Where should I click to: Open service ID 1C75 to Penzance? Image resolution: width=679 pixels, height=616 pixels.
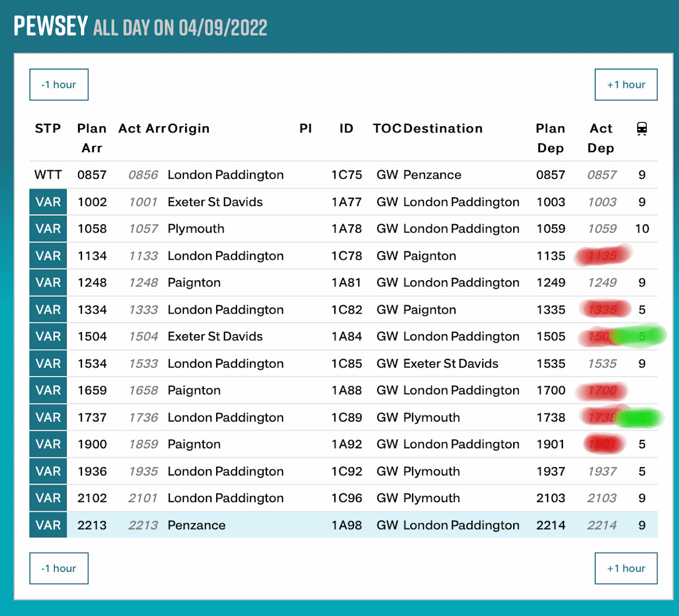(x=346, y=175)
